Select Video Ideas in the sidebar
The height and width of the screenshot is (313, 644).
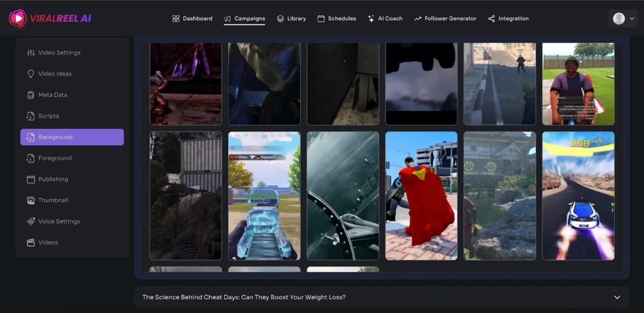click(x=72, y=74)
